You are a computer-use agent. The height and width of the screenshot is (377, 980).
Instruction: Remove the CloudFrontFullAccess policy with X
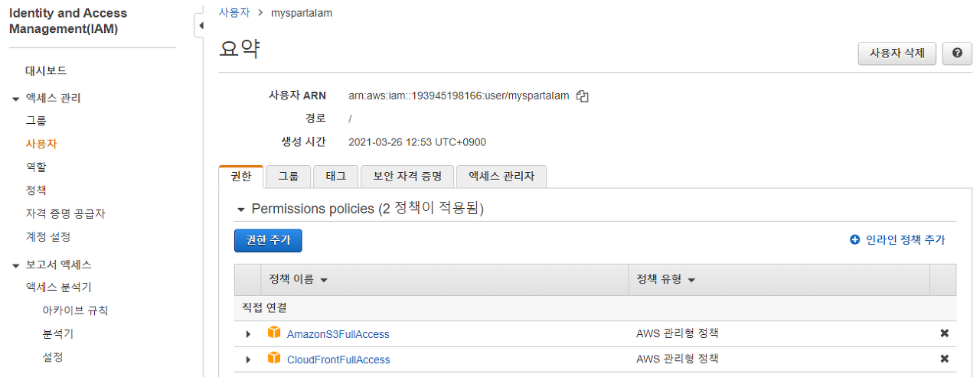tap(944, 359)
